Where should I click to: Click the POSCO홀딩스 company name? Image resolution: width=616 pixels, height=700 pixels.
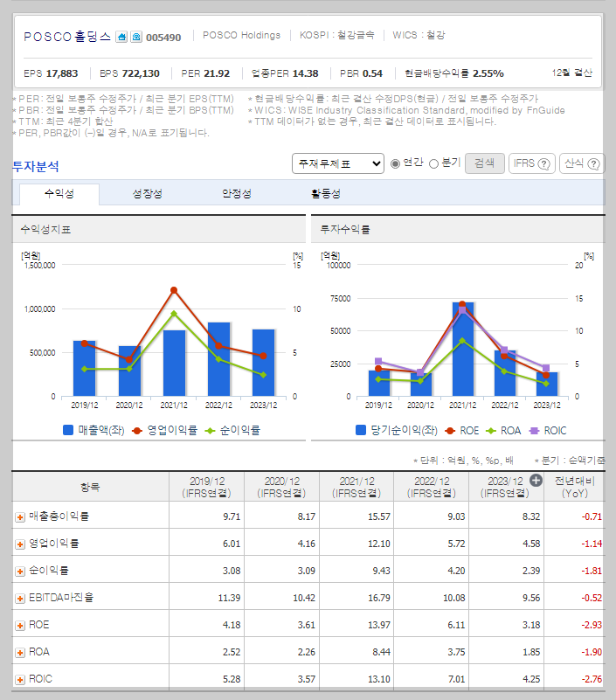67,37
